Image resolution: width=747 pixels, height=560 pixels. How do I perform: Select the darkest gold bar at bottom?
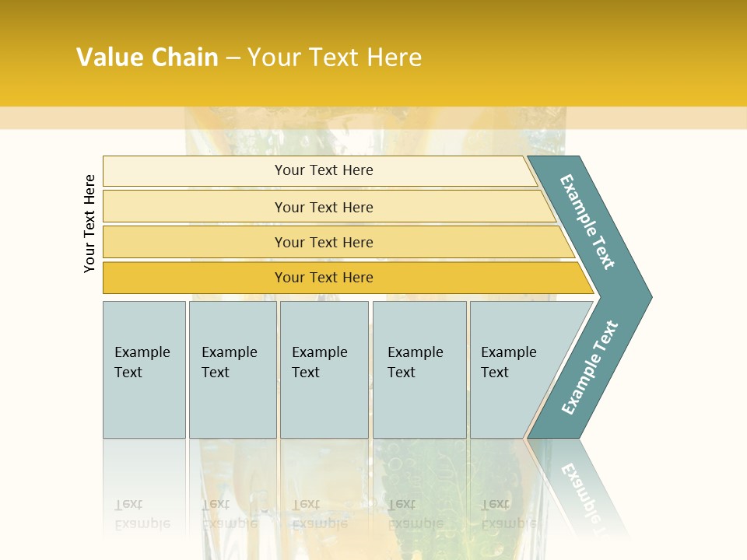pyautogui.click(x=324, y=278)
